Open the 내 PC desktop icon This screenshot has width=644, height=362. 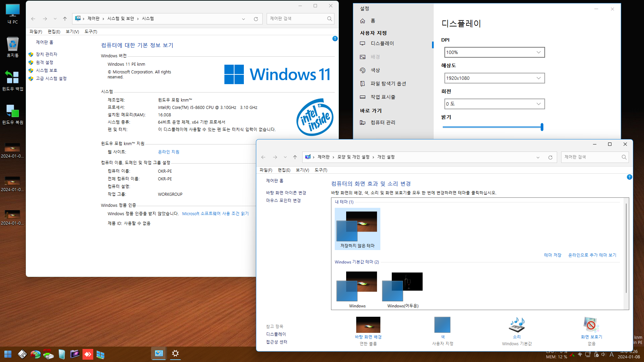click(x=13, y=14)
